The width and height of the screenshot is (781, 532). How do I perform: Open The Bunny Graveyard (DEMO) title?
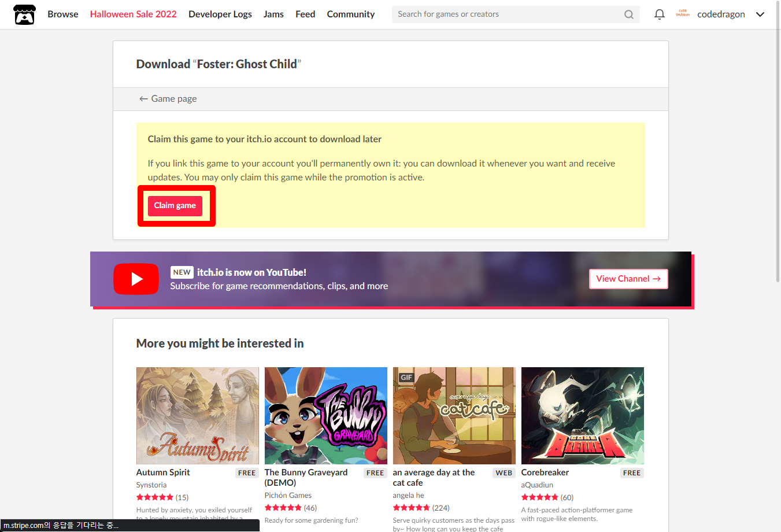(306, 478)
